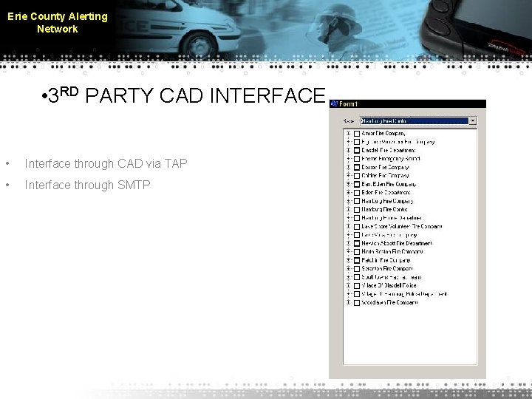Select the Village Of Blasdell Police label
The height and width of the screenshot is (399, 532).
[x=389, y=286]
